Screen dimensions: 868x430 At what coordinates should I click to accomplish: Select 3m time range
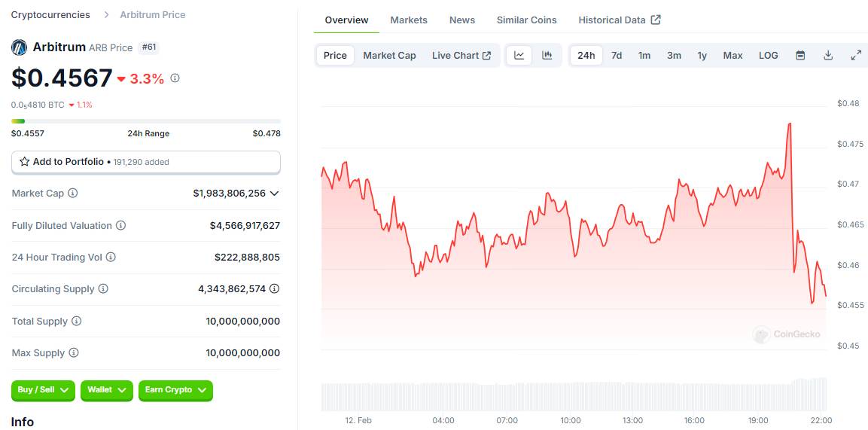(x=674, y=55)
